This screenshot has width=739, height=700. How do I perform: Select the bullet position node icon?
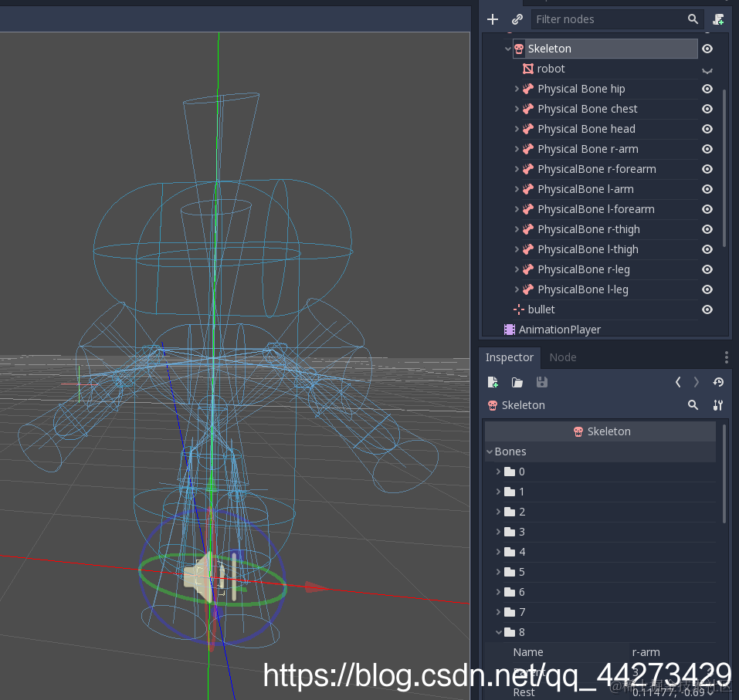(518, 309)
